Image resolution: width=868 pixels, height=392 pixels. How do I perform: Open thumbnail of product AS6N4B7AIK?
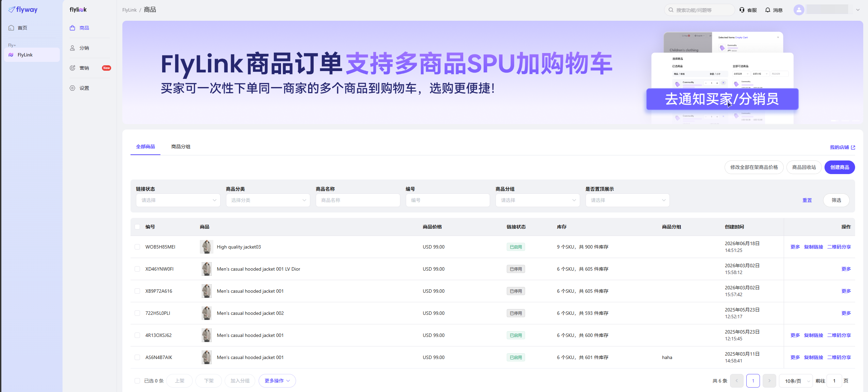207,357
